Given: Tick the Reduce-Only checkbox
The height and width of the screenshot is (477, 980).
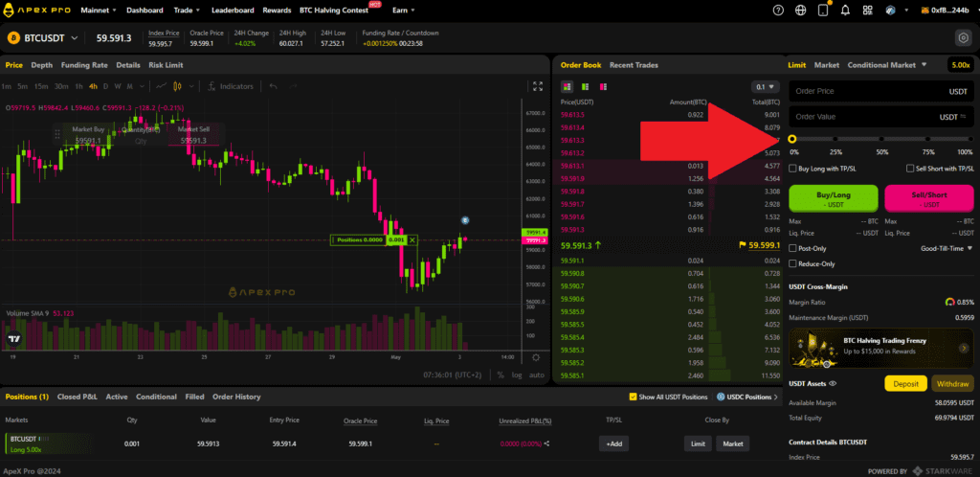Looking at the screenshot, I should [x=793, y=263].
